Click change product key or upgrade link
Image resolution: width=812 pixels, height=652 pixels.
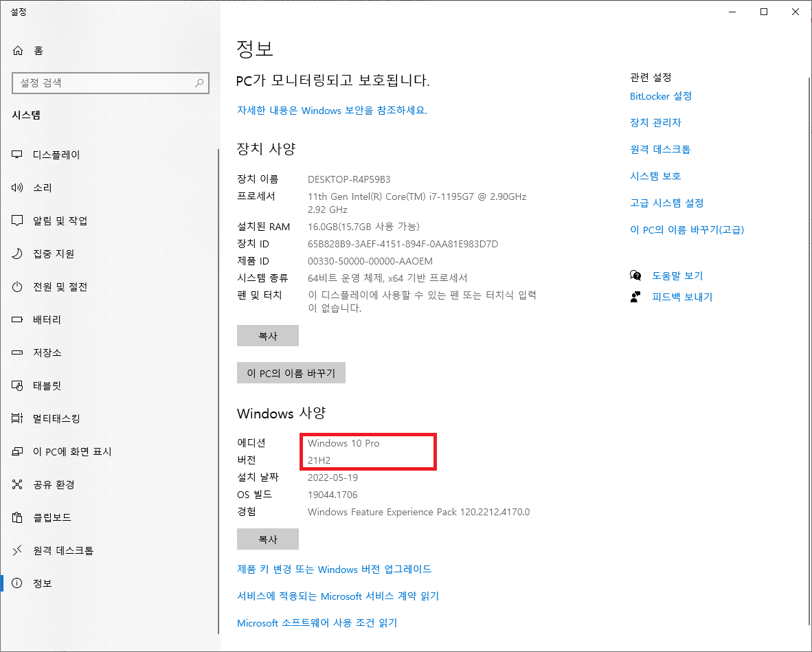click(334, 570)
